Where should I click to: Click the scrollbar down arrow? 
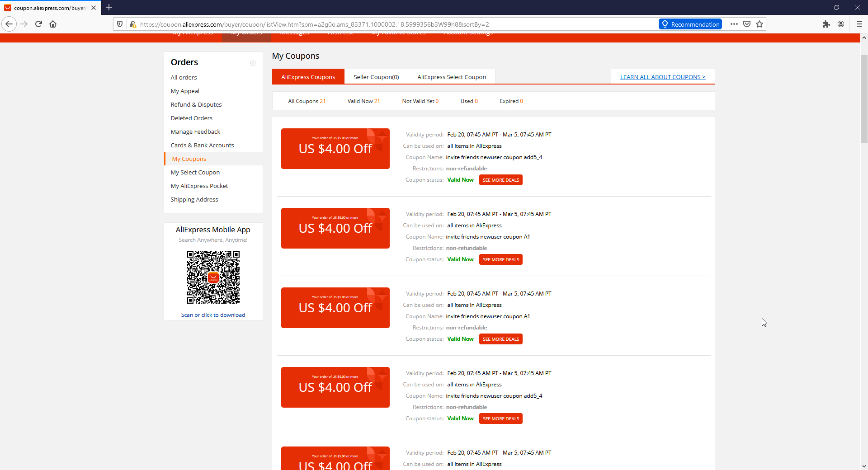[864, 466]
